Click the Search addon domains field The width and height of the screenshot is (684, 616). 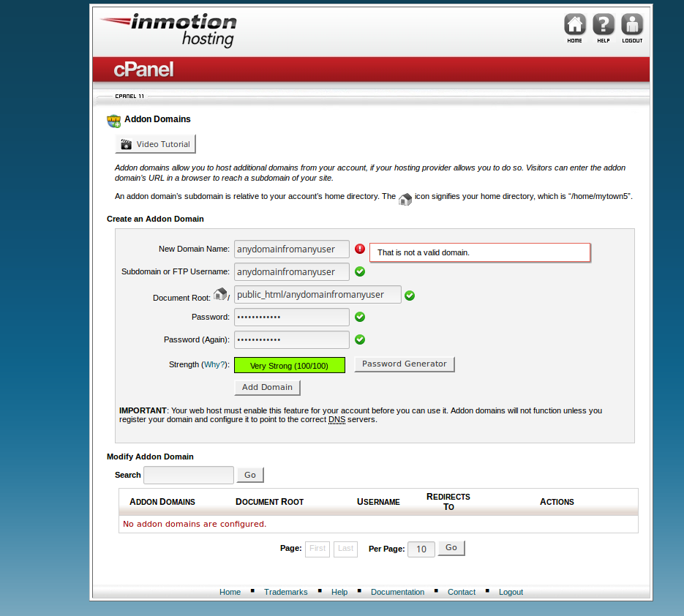tap(189, 476)
